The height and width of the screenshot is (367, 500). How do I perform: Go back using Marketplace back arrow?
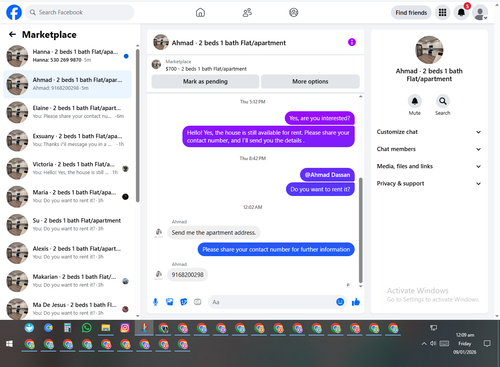12,34
